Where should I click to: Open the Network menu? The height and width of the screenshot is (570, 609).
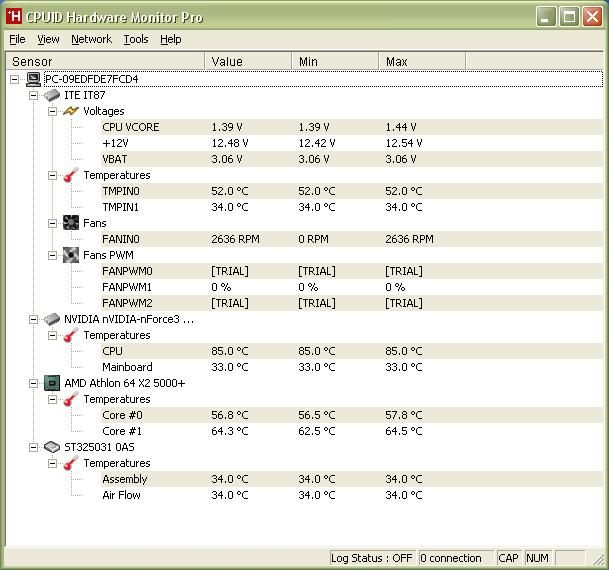tap(91, 39)
